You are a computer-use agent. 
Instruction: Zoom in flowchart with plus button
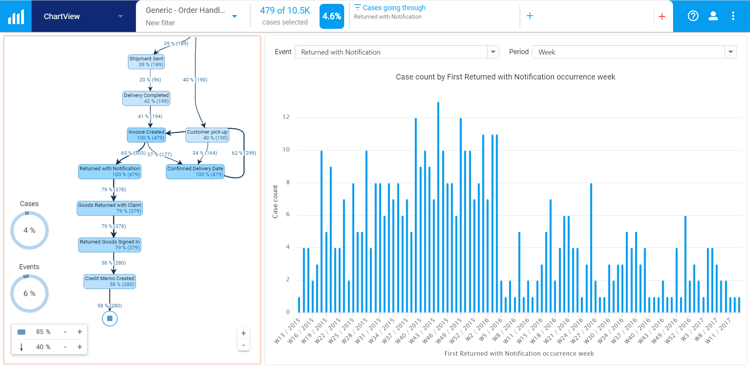pos(243,333)
